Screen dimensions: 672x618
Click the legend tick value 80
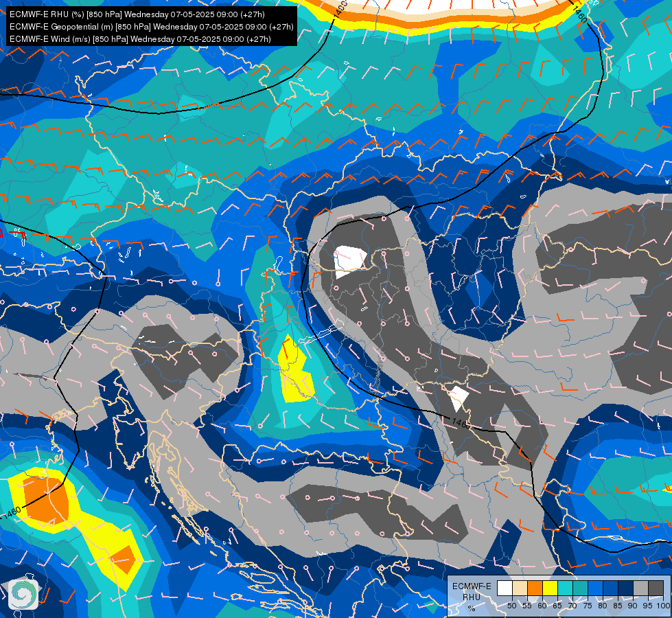click(x=603, y=606)
